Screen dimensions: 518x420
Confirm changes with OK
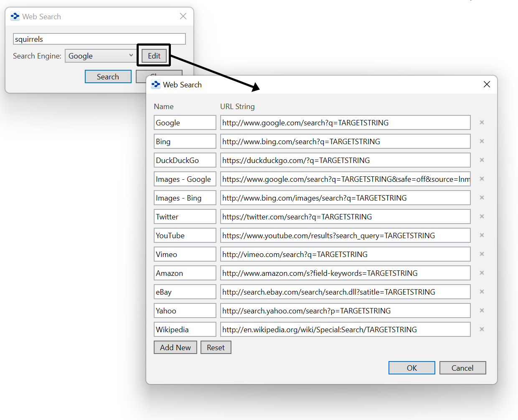coord(411,368)
